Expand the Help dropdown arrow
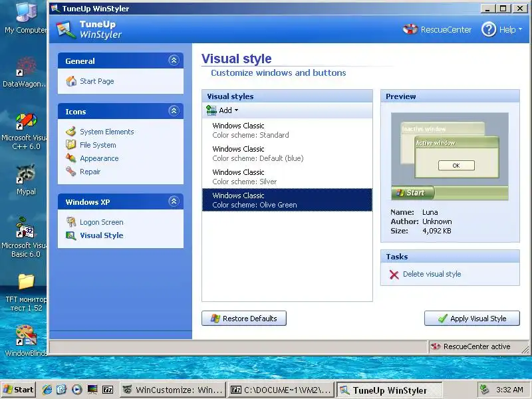The width and height of the screenshot is (532, 399). click(x=520, y=29)
